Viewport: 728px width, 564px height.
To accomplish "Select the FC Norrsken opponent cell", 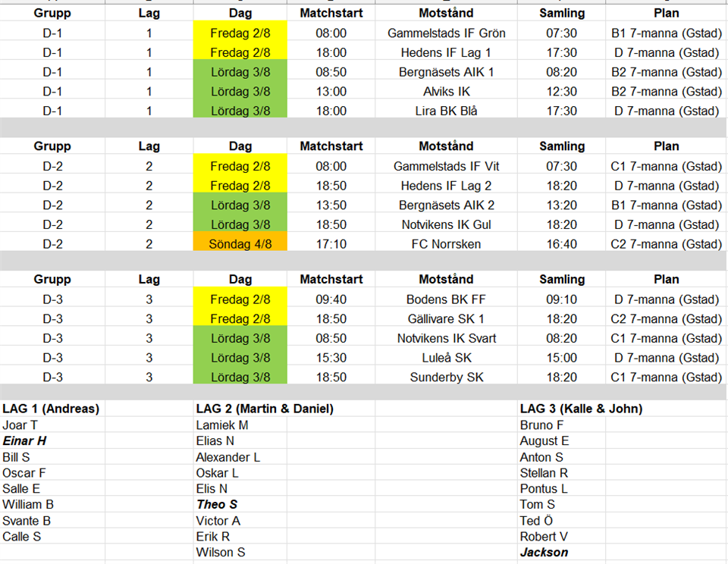I will pyautogui.click(x=446, y=244).
